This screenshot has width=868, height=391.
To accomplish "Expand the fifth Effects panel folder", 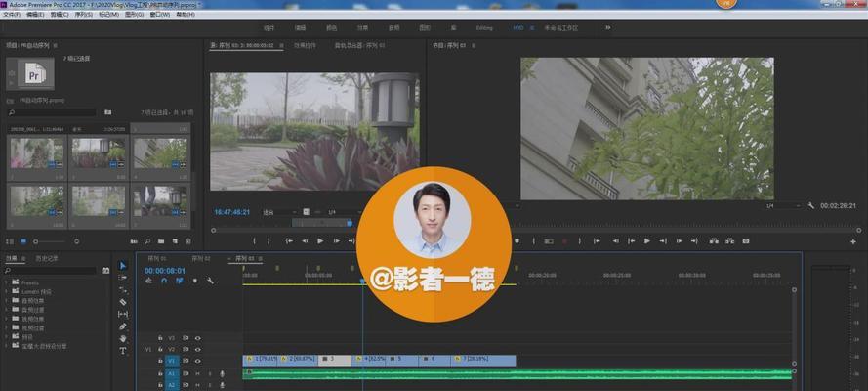I will coord(7,319).
